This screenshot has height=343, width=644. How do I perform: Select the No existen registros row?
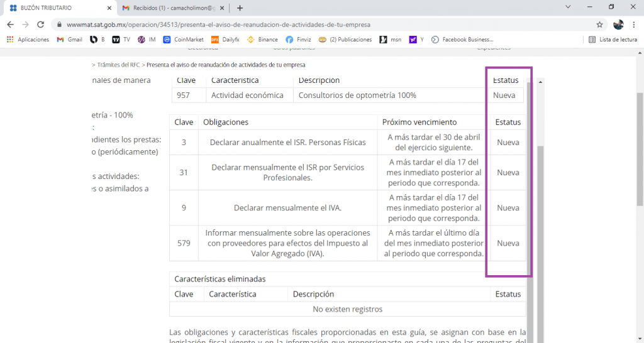(347, 309)
